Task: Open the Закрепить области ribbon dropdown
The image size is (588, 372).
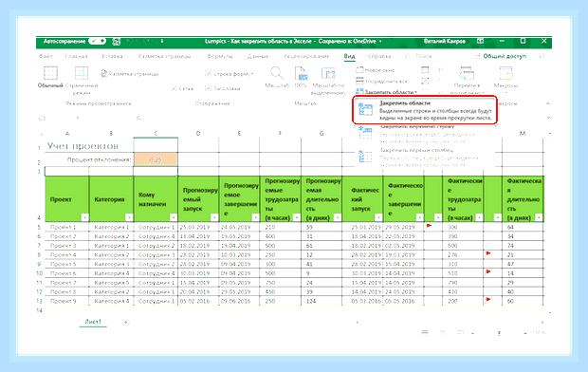Action: point(386,92)
